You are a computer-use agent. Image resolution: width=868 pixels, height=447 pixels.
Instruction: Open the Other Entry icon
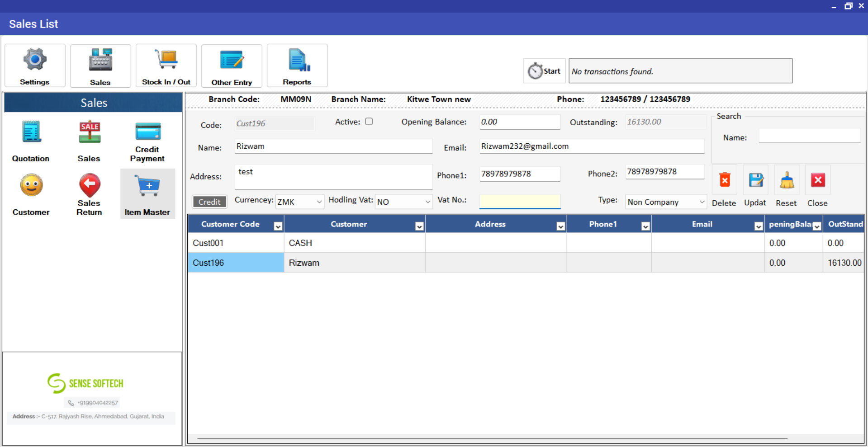pos(232,60)
